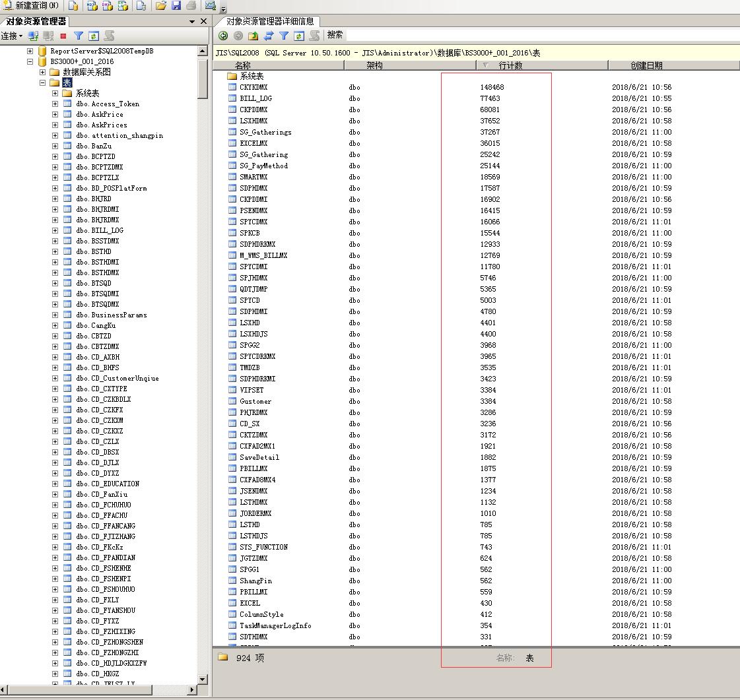Open file with the folder icon

pos(161,6)
